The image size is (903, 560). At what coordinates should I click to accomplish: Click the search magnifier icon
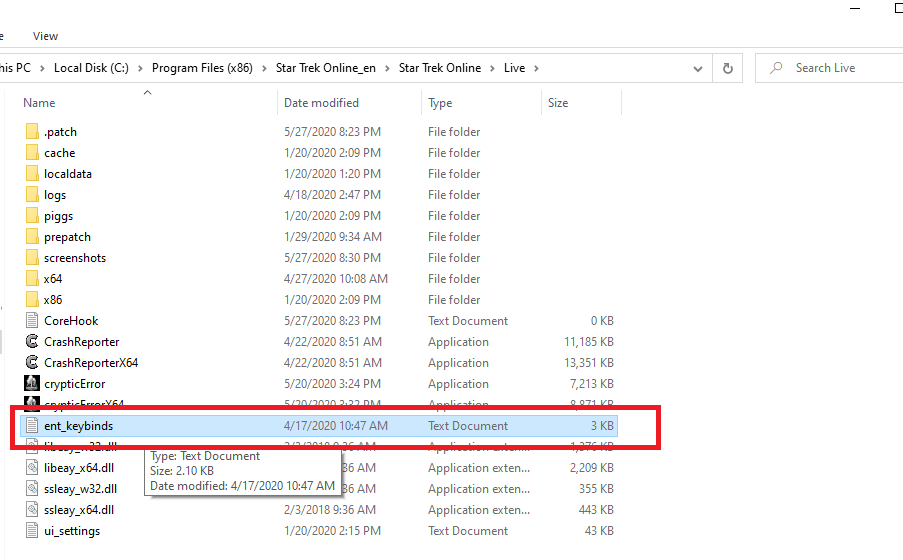pyautogui.click(x=776, y=68)
